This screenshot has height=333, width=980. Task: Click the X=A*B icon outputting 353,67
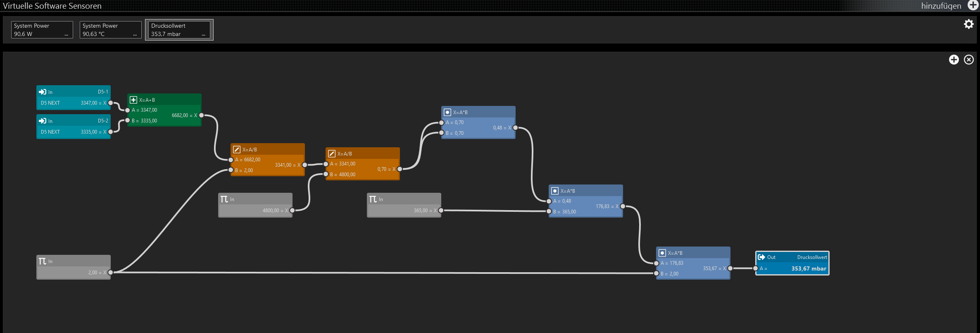pyautogui.click(x=662, y=253)
